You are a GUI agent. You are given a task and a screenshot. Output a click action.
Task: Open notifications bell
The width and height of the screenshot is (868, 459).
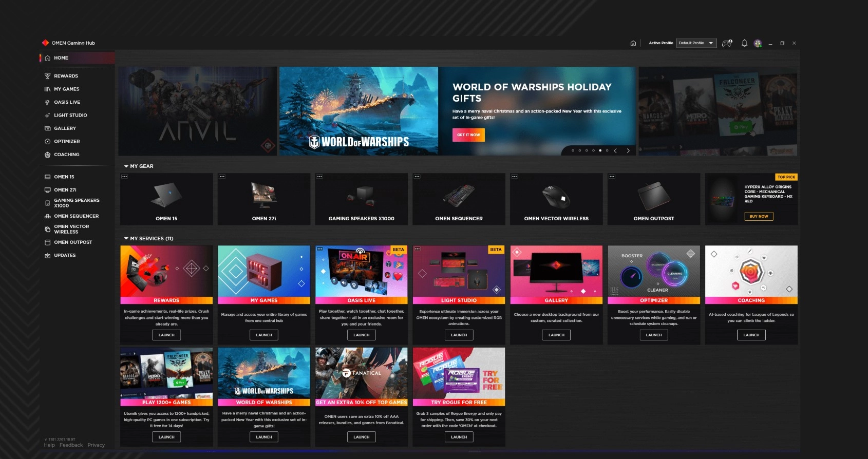tap(744, 43)
